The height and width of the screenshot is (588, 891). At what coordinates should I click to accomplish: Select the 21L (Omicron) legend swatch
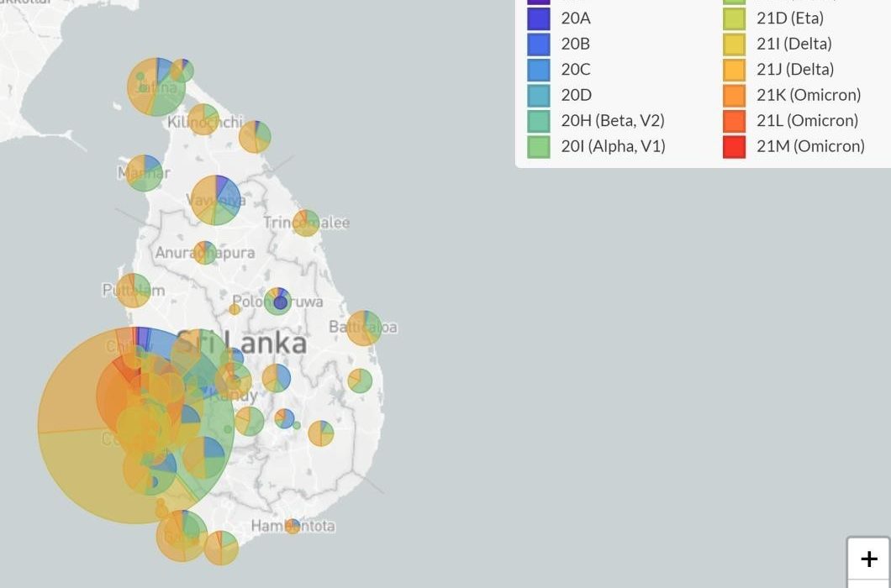pyautogui.click(x=734, y=121)
